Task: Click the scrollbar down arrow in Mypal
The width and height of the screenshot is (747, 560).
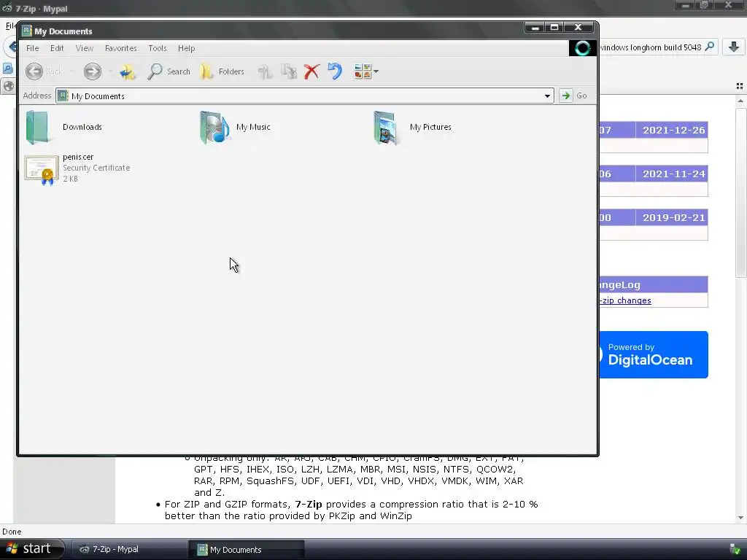Action: click(740, 518)
